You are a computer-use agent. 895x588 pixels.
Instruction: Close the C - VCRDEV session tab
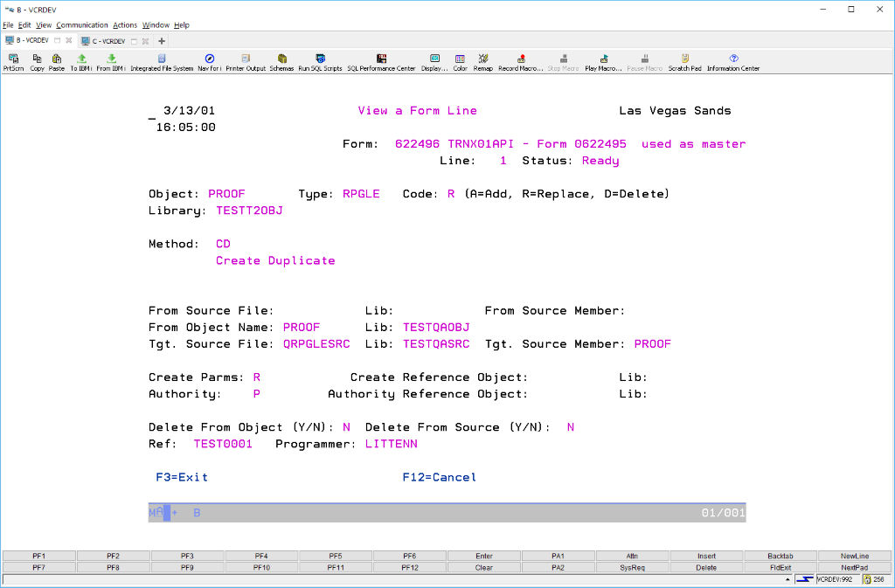point(146,41)
